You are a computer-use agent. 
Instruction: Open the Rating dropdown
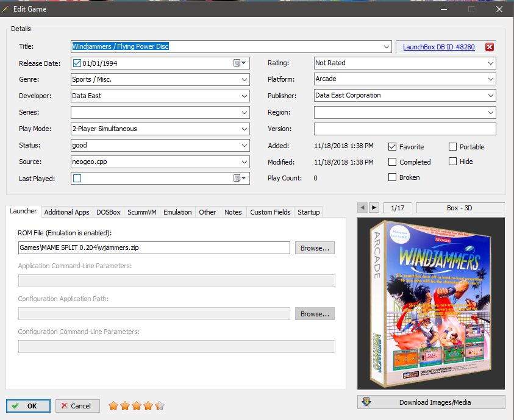tap(490, 63)
